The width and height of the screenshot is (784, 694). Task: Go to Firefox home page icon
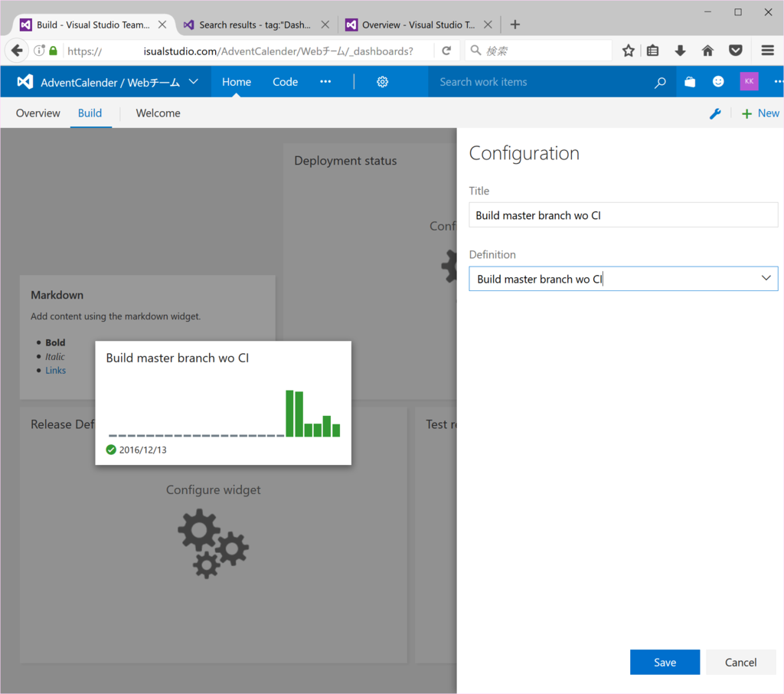click(x=707, y=51)
